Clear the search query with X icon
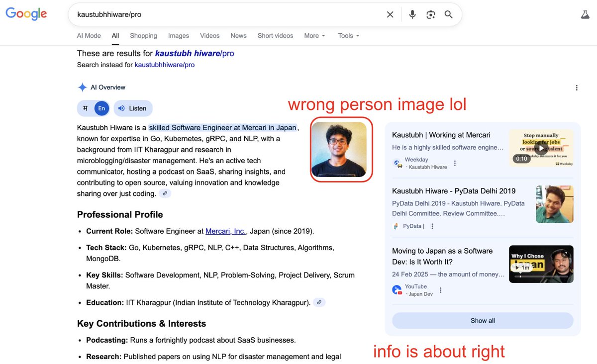597x364 pixels. [390, 14]
